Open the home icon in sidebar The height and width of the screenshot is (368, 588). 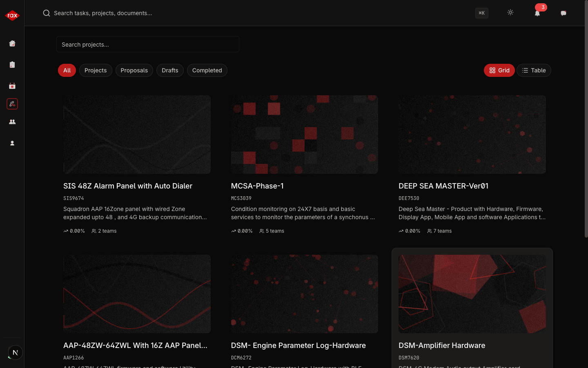12,43
